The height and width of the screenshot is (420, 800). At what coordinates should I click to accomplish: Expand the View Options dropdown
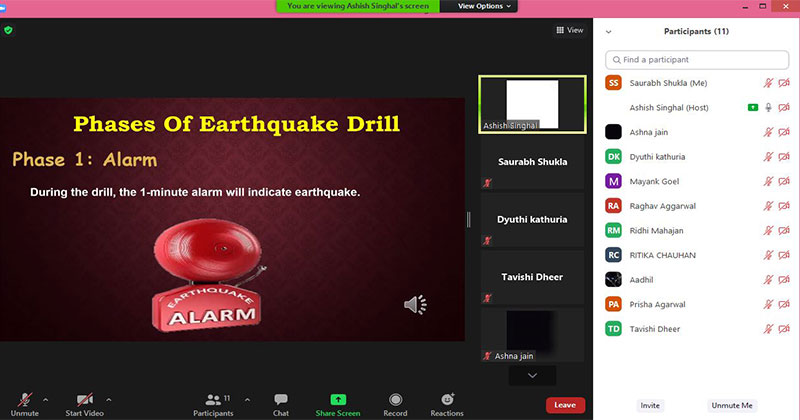click(x=485, y=6)
